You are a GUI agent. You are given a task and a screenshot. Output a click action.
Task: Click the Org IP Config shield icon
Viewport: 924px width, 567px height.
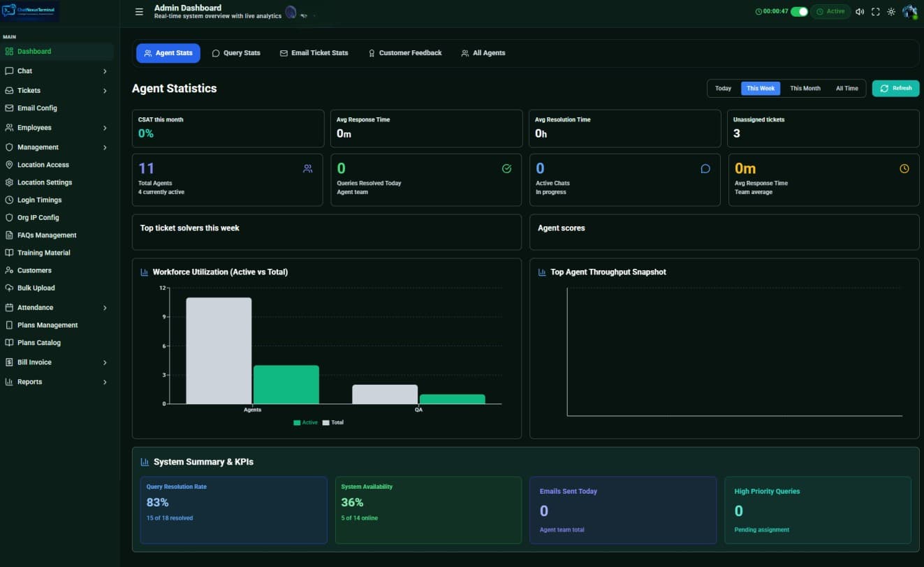coord(10,218)
